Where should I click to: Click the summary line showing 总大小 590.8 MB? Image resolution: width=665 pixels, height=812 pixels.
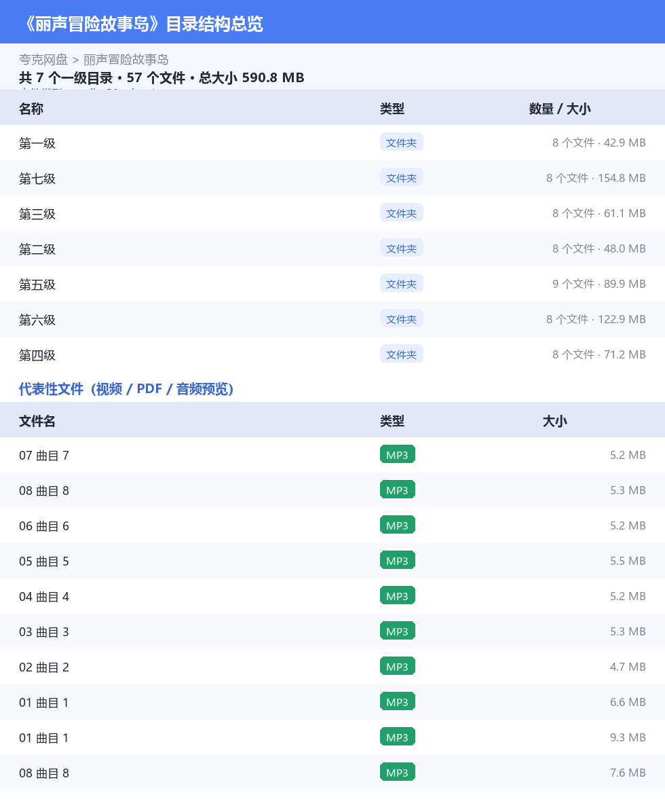(161, 77)
